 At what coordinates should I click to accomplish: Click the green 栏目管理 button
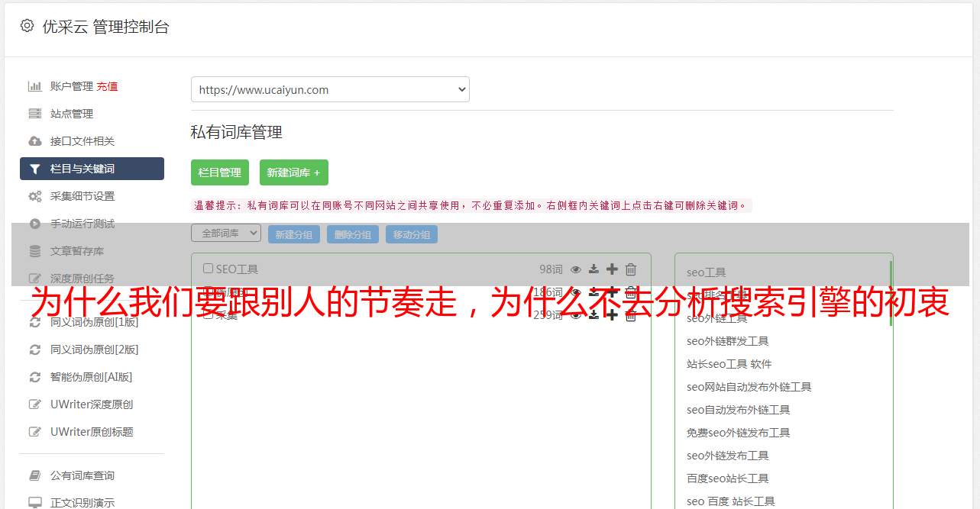click(x=220, y=172)
